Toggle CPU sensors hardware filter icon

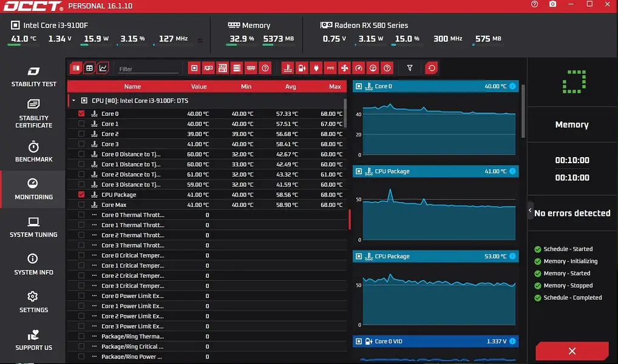click(194, 68)
